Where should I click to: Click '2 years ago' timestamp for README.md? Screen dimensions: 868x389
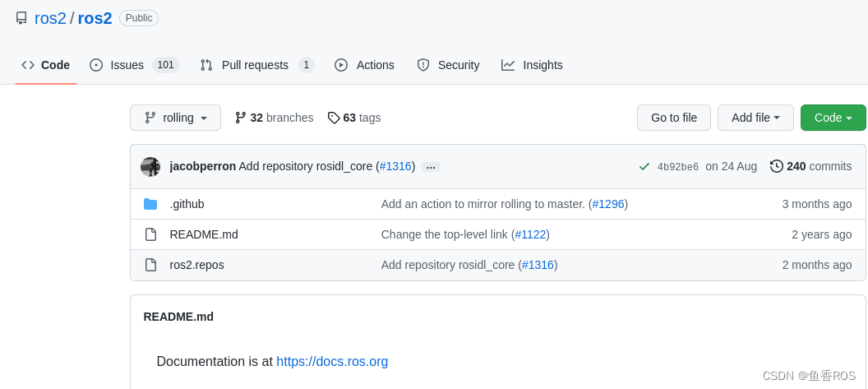821,235
